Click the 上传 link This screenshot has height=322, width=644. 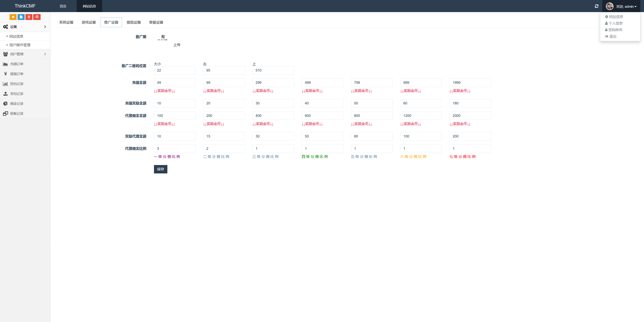(x=177, y=45)
